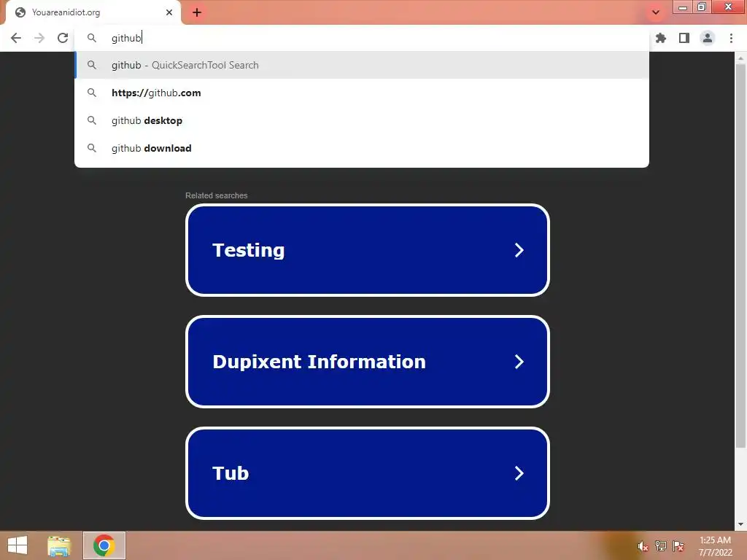The height and width of the screenshot is (560, 747).
Task: Click the chevron on Dupixent Information card
Action: coord(519,362)
